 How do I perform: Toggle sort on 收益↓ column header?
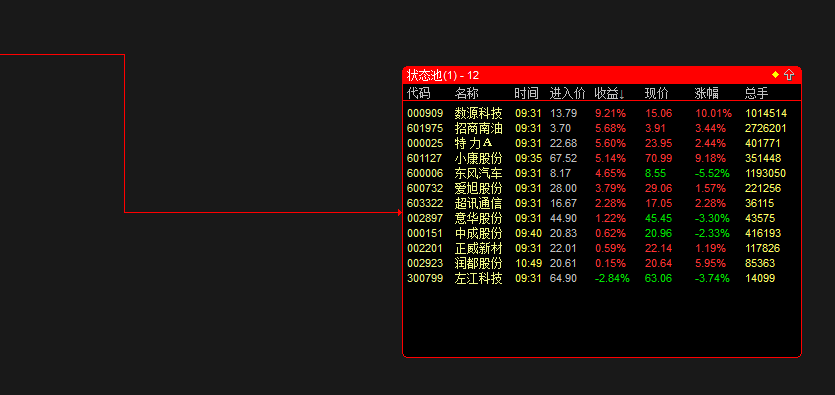(x=609, y=93)
